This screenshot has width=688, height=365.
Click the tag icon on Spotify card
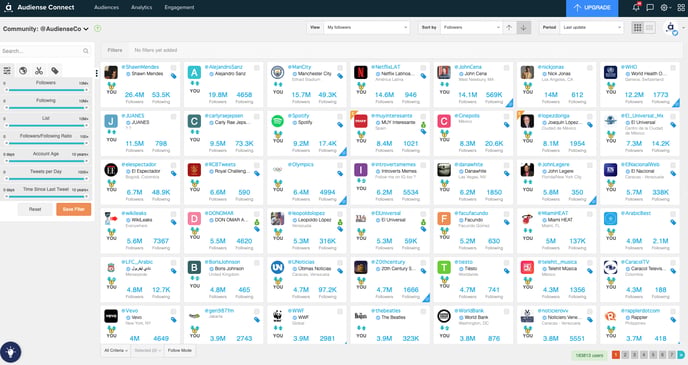point(340,125)
